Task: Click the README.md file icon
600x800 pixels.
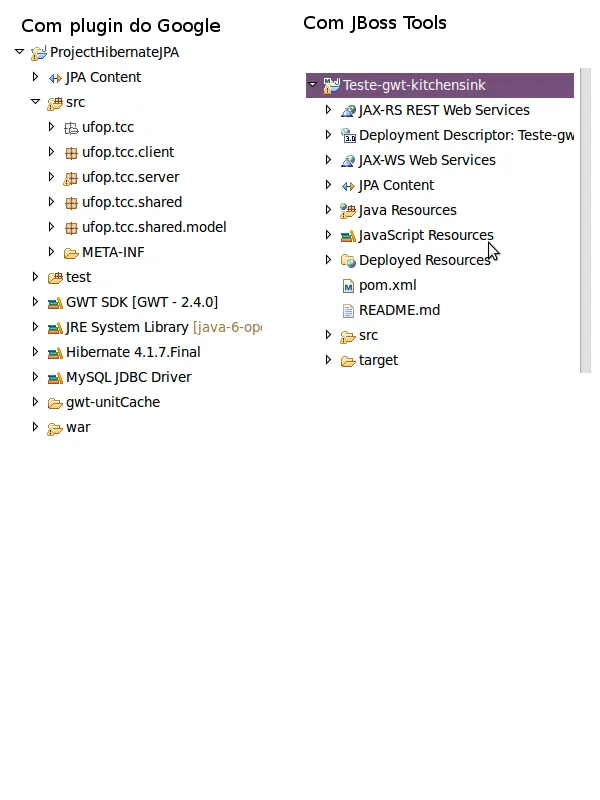Action: click(x=348, y=311)
